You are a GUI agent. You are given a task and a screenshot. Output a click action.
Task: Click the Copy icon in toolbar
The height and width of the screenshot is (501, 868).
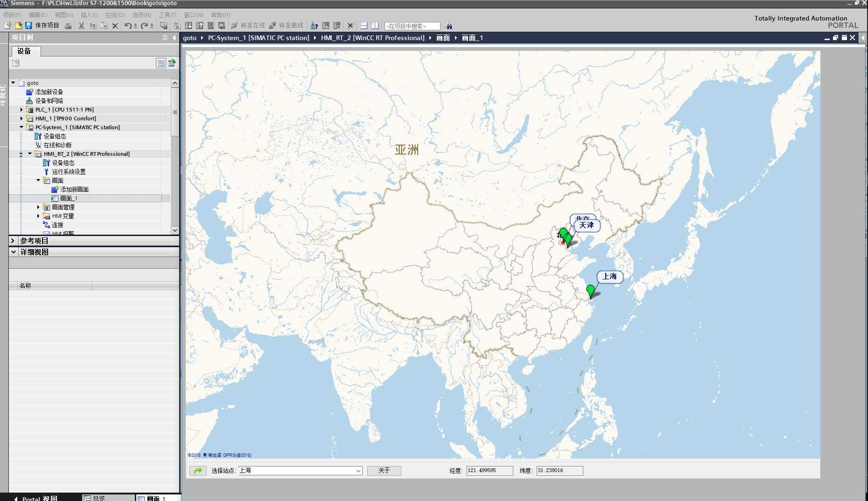[x=92, y=26]
